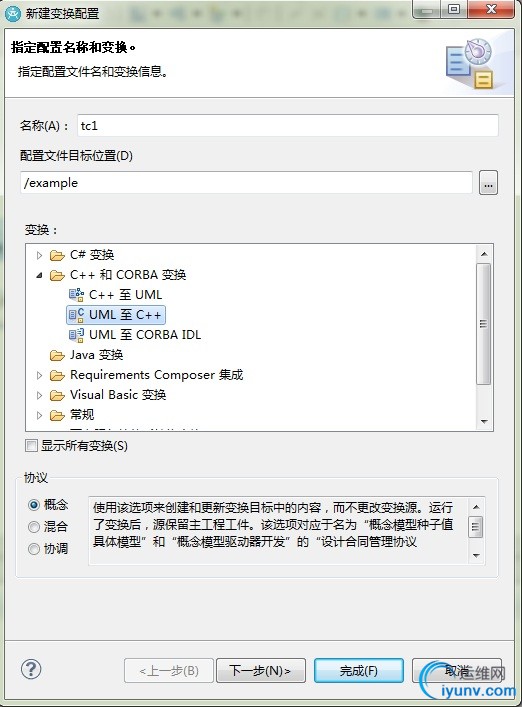Expand the Requirements Composer 集成 node

click(39, 375)
